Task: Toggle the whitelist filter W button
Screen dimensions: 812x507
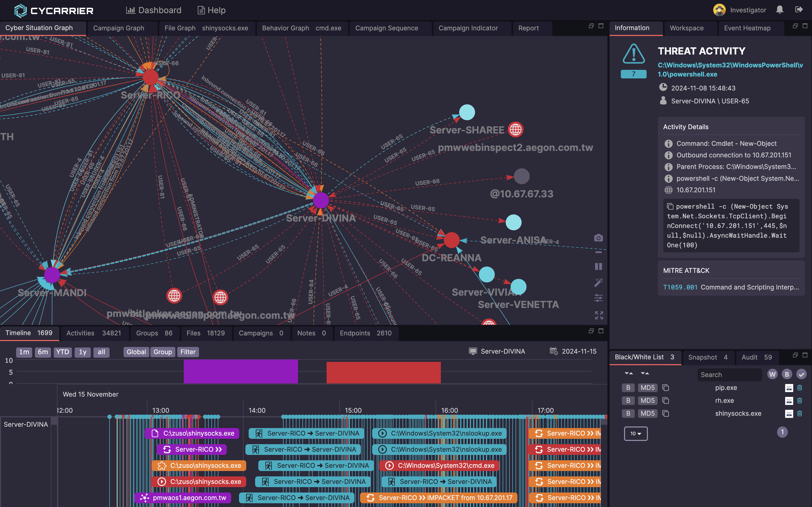Action: point(773,375)
